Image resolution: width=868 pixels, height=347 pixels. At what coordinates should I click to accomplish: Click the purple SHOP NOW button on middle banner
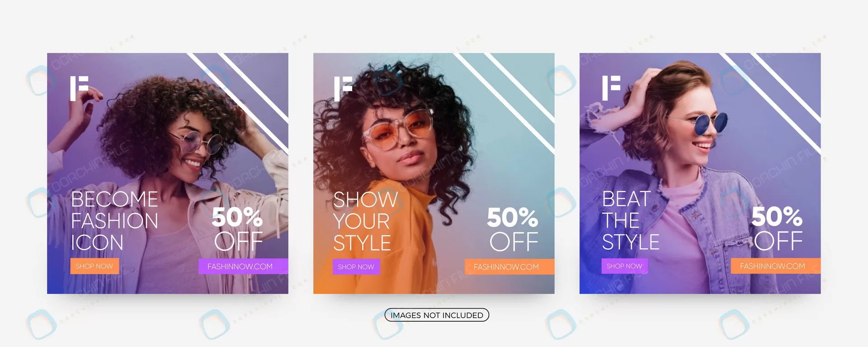[x=356, y=267]
